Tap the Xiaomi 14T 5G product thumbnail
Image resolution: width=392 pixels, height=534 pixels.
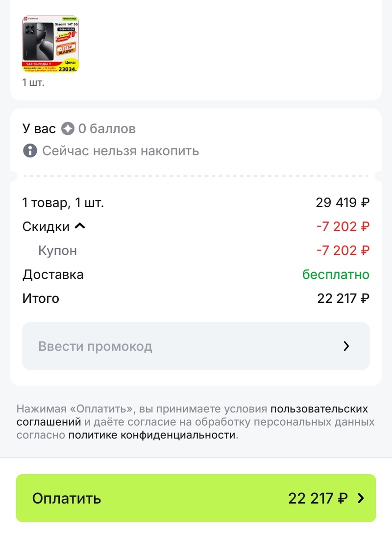51,44
